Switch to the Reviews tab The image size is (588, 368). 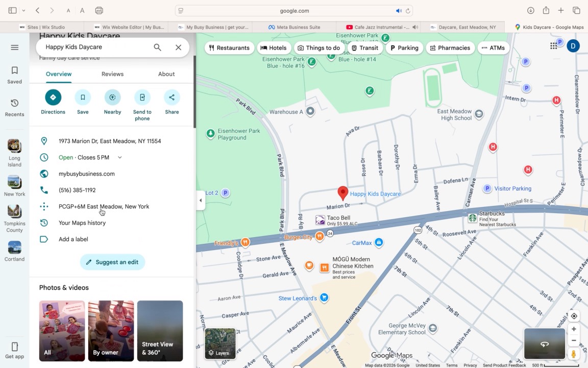112,74
